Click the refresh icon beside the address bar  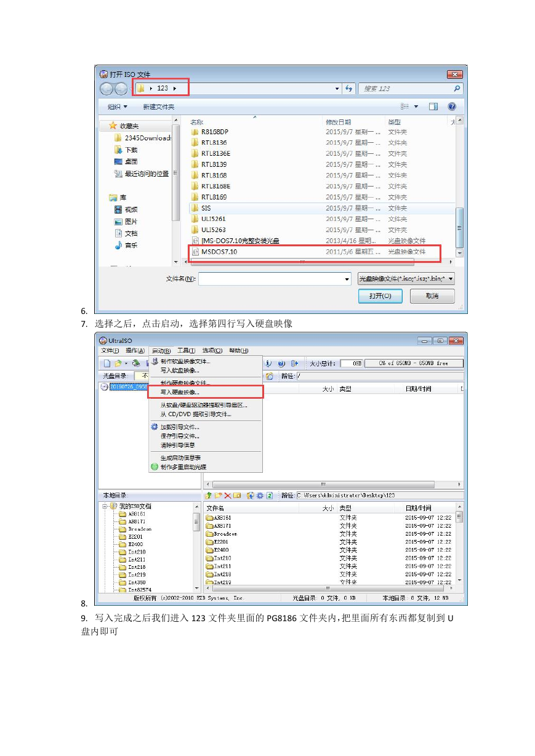349,89
